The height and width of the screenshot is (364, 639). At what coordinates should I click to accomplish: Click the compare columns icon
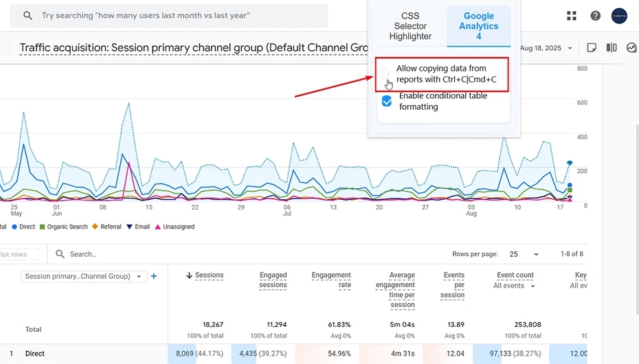(x=612, y=47)
